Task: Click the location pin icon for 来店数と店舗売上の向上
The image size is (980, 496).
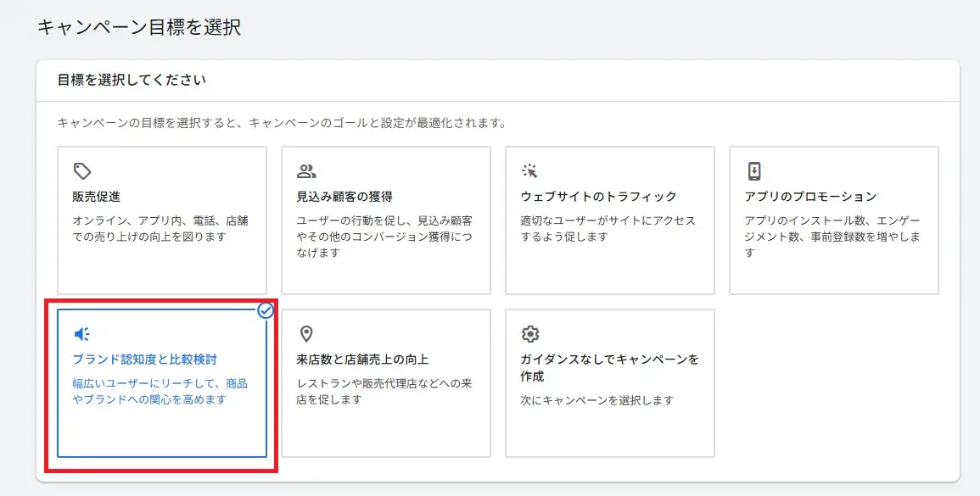Action: [306, 333]
